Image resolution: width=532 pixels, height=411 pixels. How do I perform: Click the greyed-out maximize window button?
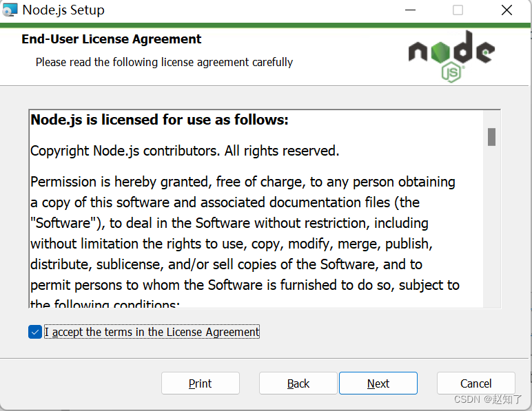(458, 10)
